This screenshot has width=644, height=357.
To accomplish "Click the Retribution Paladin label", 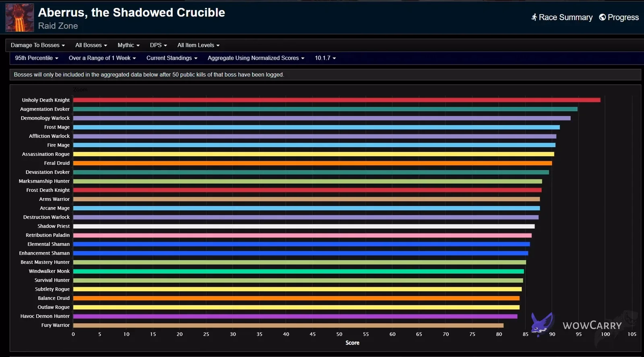I will (47, 235).
